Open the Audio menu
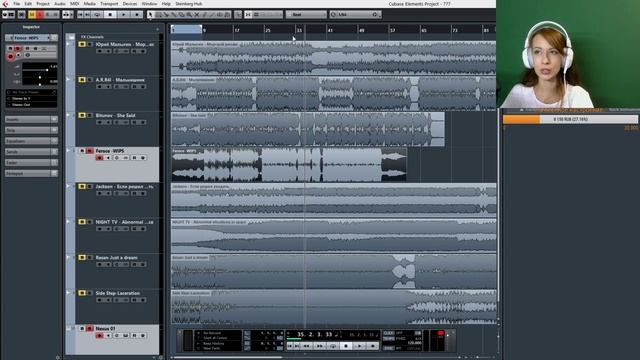The width and height of the screenshot is (640, 360). (60, 4)
